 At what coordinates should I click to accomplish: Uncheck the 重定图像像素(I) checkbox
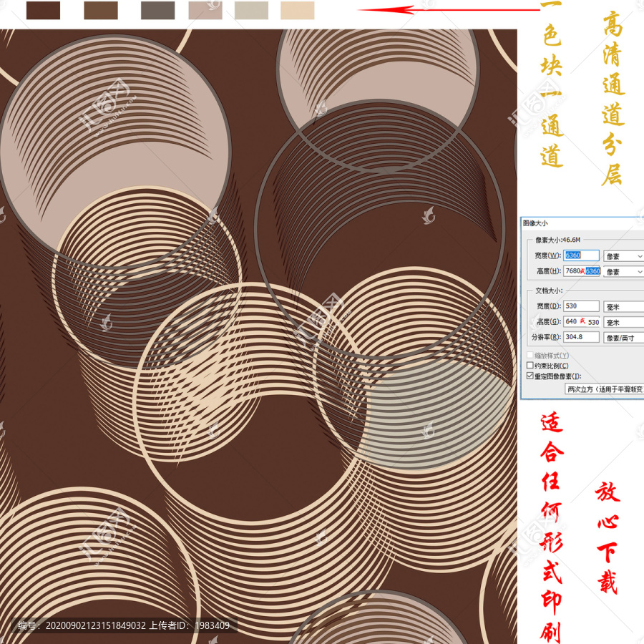click(530, 376)
